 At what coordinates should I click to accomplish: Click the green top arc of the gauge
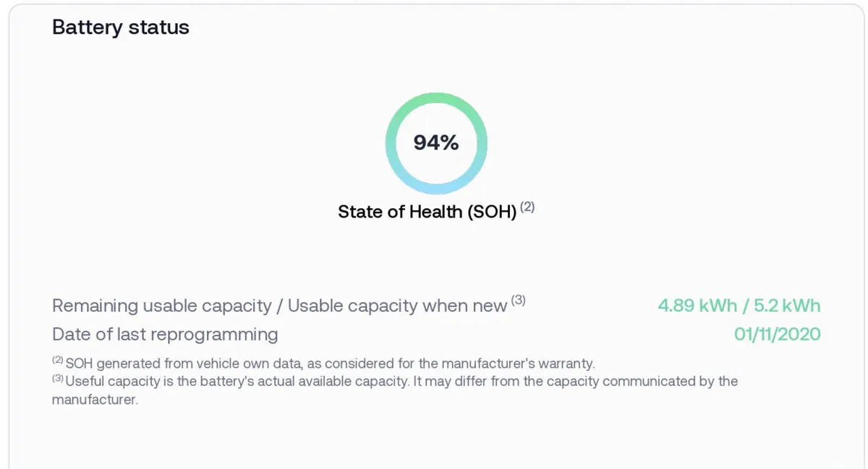coord(436,99)
